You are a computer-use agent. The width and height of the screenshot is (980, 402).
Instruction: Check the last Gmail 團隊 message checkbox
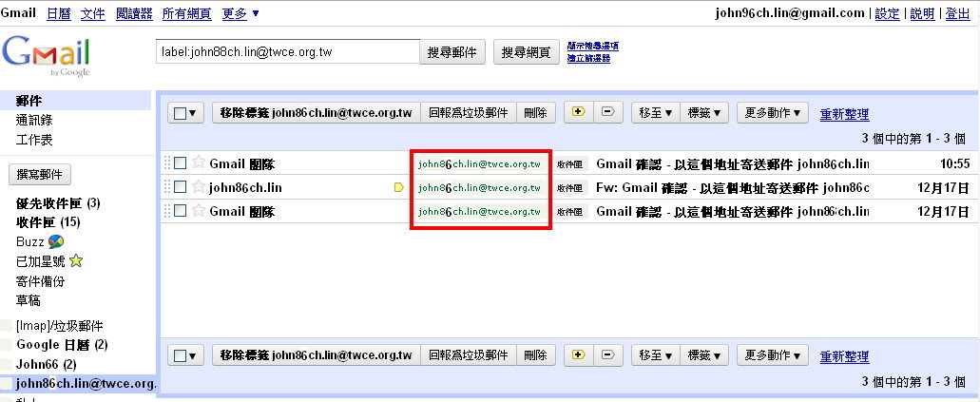tap(180, 210)
